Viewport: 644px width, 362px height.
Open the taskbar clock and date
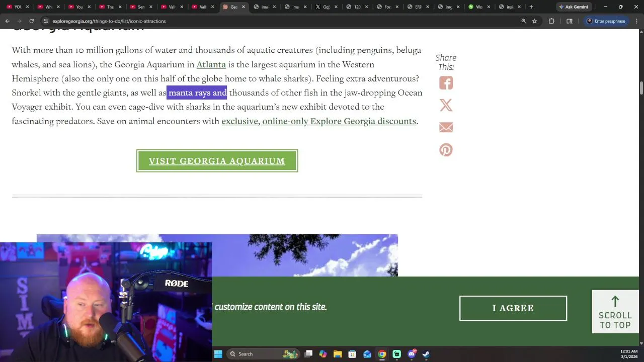(x=629, y=354)
